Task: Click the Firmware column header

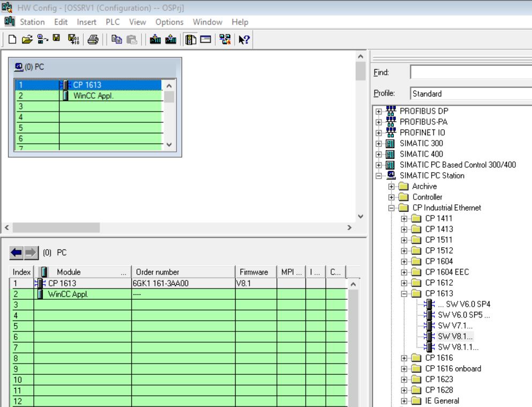Action: (256, 272)
